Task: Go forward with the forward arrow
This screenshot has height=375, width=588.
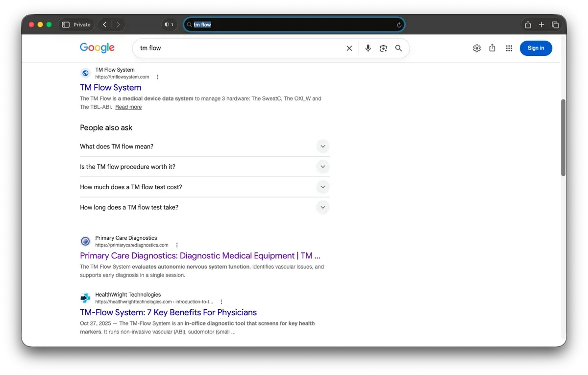Action: click(118, 25)
